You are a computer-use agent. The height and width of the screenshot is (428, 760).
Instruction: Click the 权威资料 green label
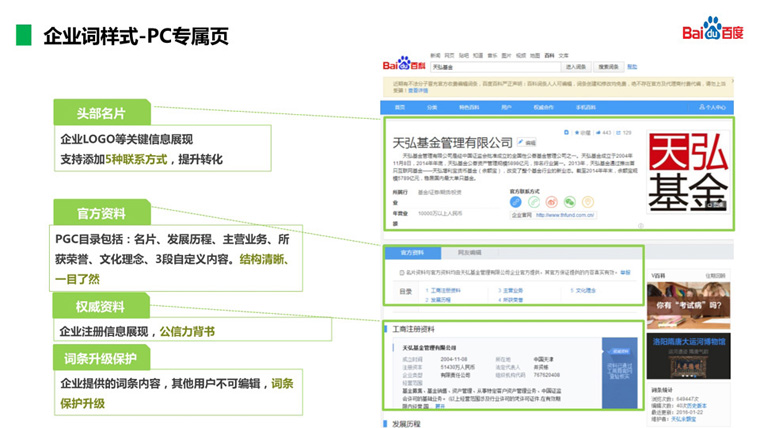[x=100, y=306]
